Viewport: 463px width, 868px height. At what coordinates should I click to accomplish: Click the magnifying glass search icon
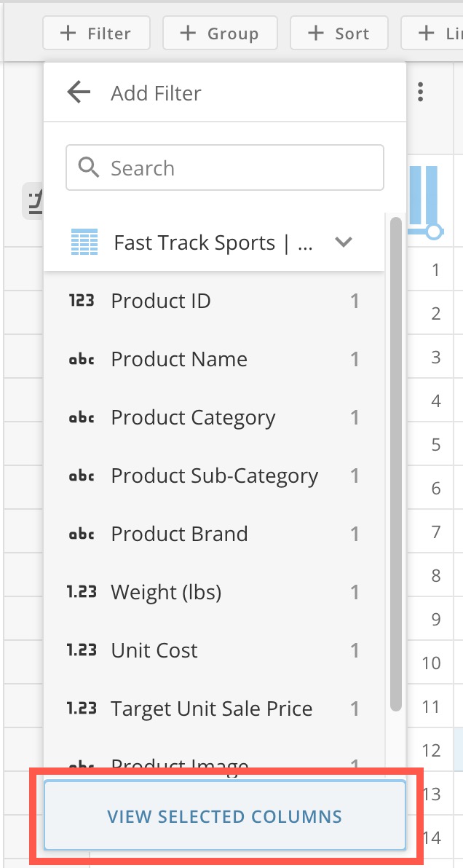tap(89, 167)
